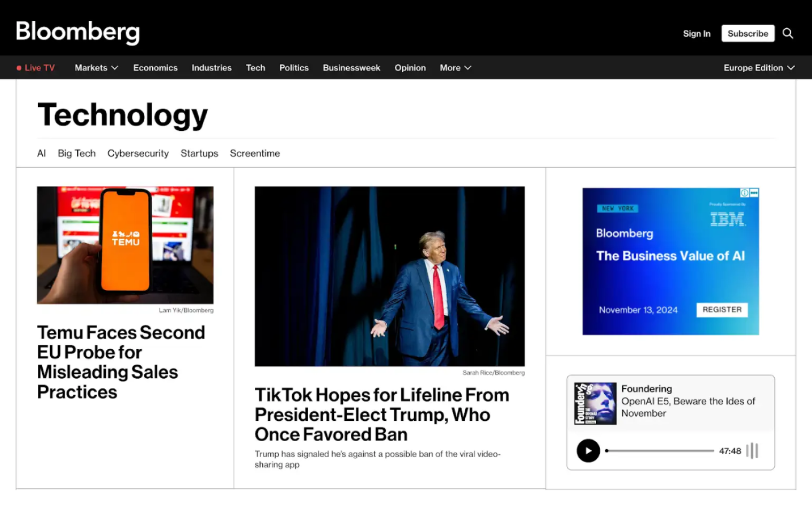Click REGISTER in the IBM ad
Viewport: 812px width, 517px height.
(x=722, y=310)
